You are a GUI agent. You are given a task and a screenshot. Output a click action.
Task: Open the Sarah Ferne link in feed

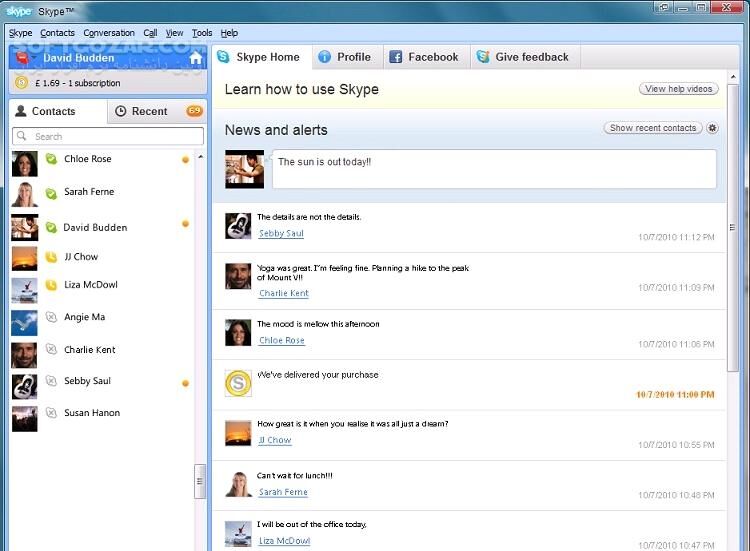coord(283,492)
